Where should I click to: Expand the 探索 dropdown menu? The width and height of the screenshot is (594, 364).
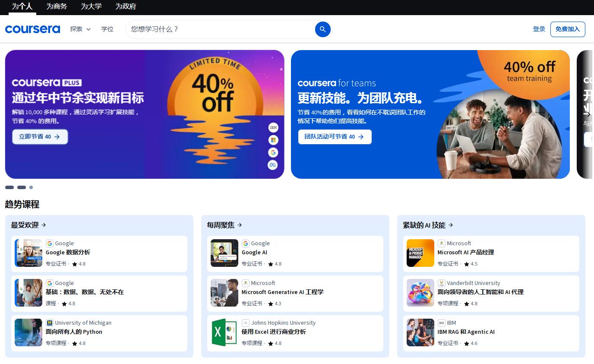(80, 29)
